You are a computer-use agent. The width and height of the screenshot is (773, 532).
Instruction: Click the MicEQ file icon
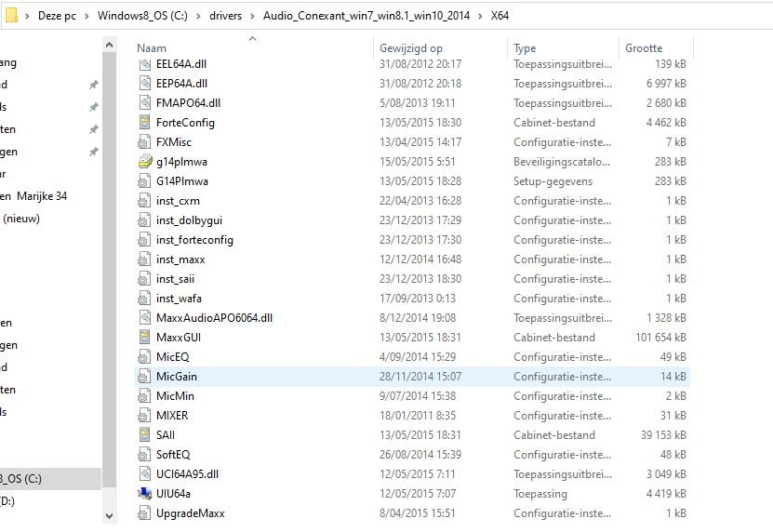[x=144, y=357]
